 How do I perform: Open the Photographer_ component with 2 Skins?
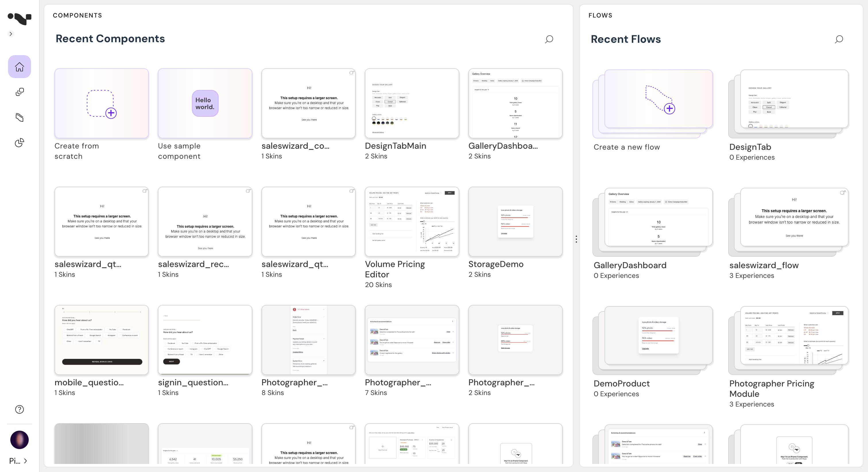[515, 340]
